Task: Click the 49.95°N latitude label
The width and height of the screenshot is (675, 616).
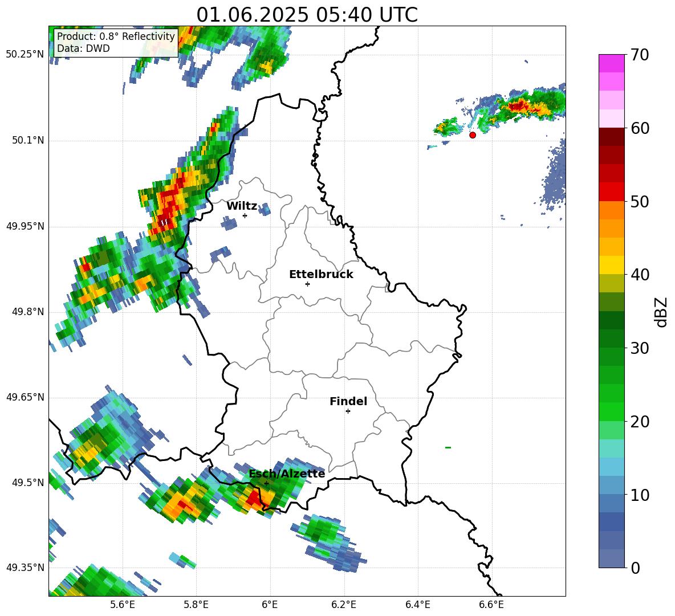Action: [x=25, y=226]
